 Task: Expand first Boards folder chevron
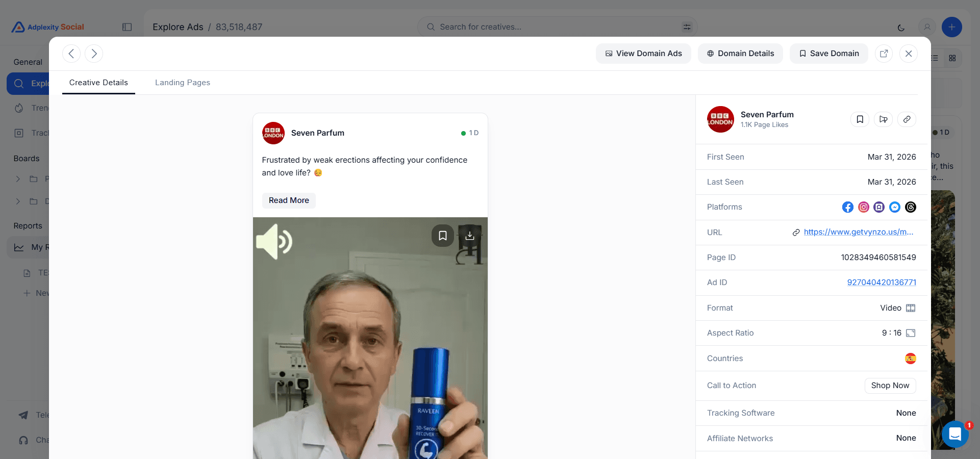coord(18,179)
